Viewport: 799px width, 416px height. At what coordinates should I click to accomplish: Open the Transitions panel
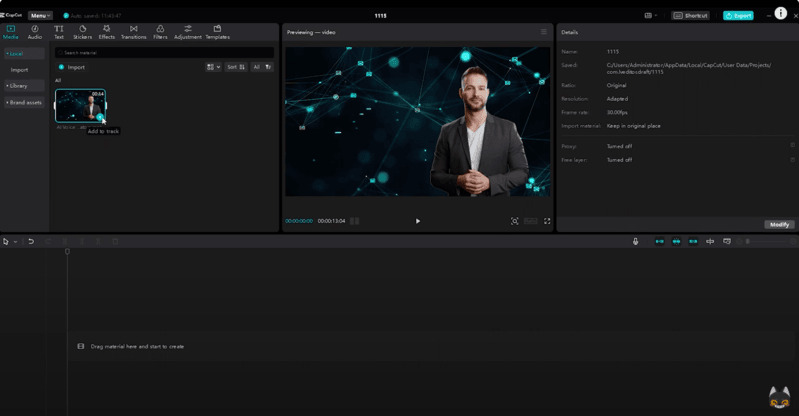(x=133, y=32)
